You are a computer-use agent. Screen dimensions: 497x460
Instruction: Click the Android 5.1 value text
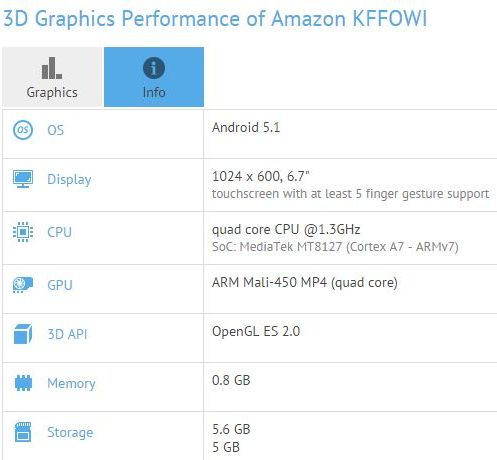click(246, 128)
